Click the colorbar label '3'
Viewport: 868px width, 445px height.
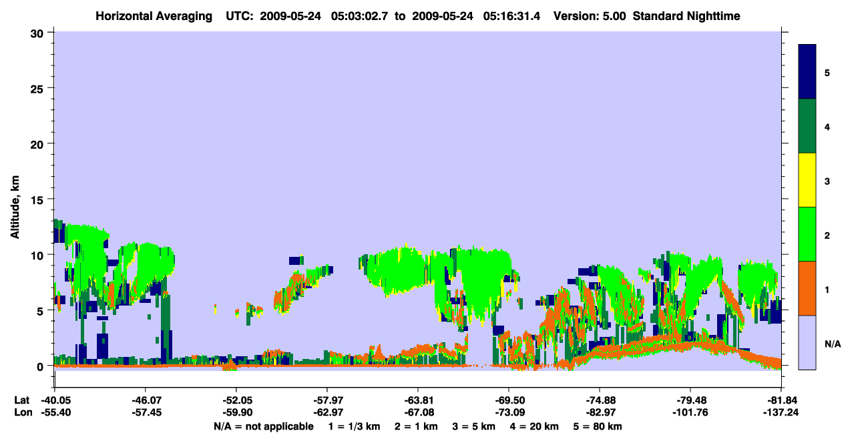[x=827, y=181]
